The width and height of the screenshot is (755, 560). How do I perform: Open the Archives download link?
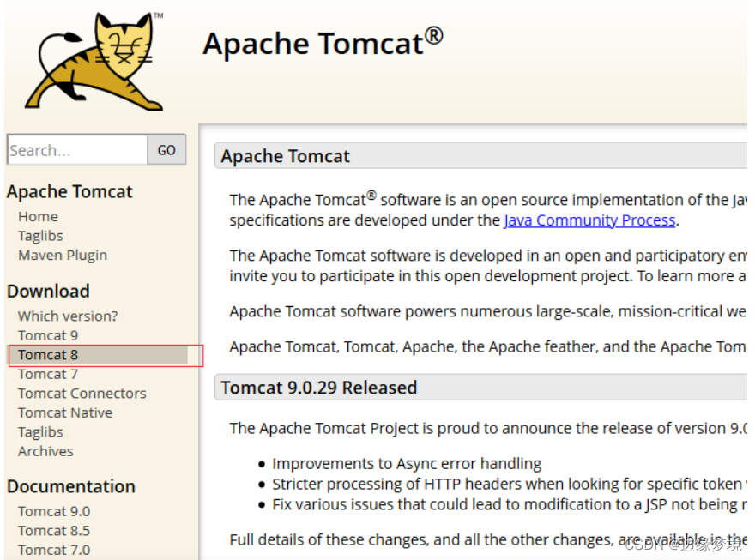coord(45,451)
